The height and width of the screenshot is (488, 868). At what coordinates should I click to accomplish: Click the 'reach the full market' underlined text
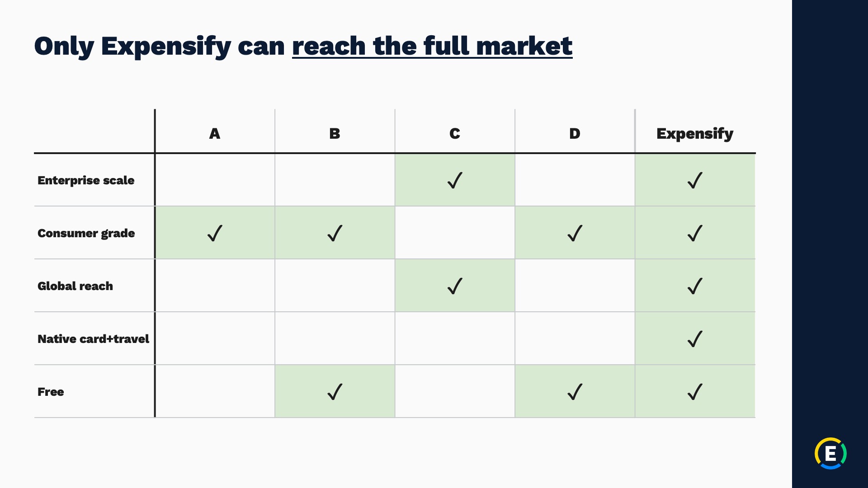tap(432, 46)
